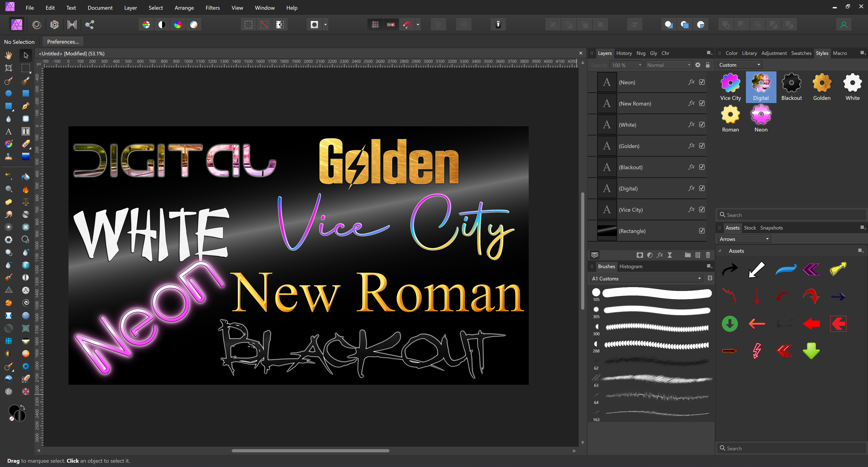Toggle visibility of the (Blackout) layer

[702, 167]
